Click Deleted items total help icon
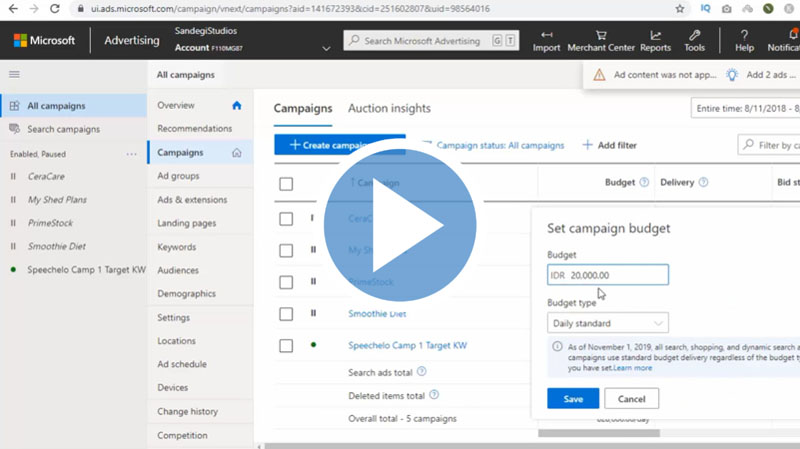 (434, 394)
